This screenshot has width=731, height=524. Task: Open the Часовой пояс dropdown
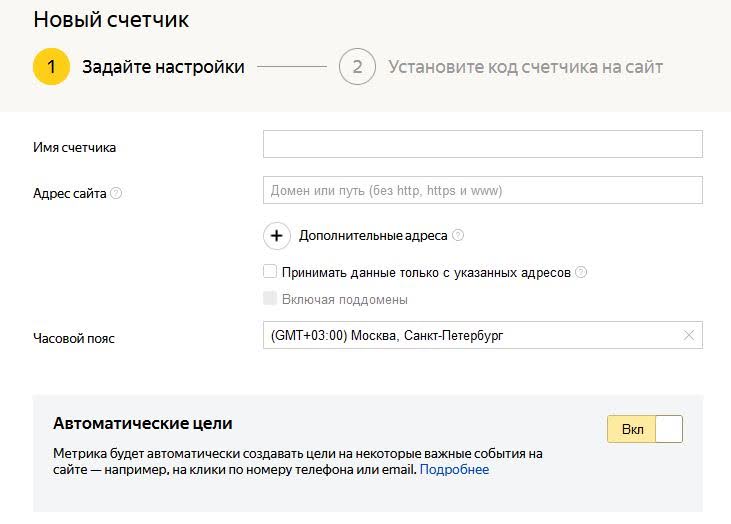click(x=470, y=336)
